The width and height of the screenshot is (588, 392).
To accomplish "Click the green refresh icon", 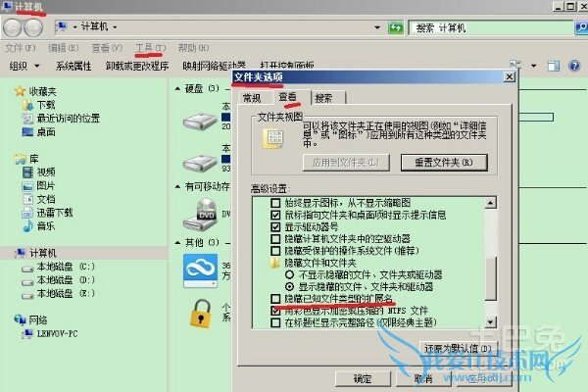I will (x=396, y=27).
